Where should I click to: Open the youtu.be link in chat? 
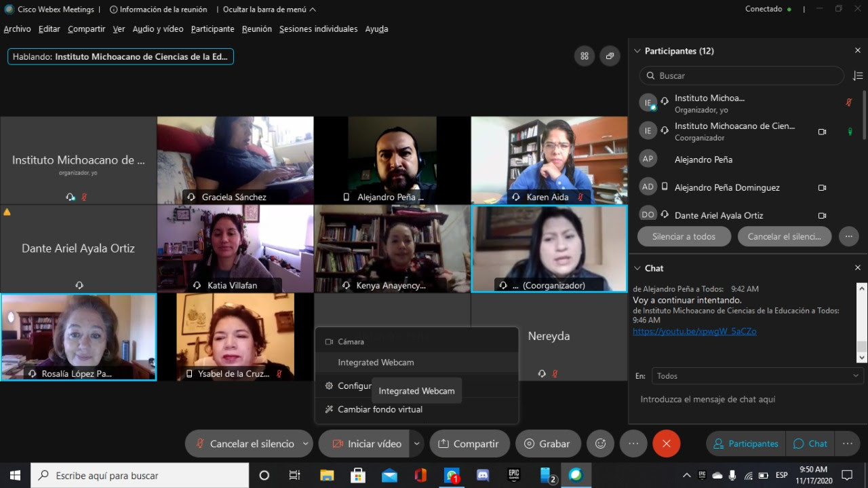coord(694,331)
